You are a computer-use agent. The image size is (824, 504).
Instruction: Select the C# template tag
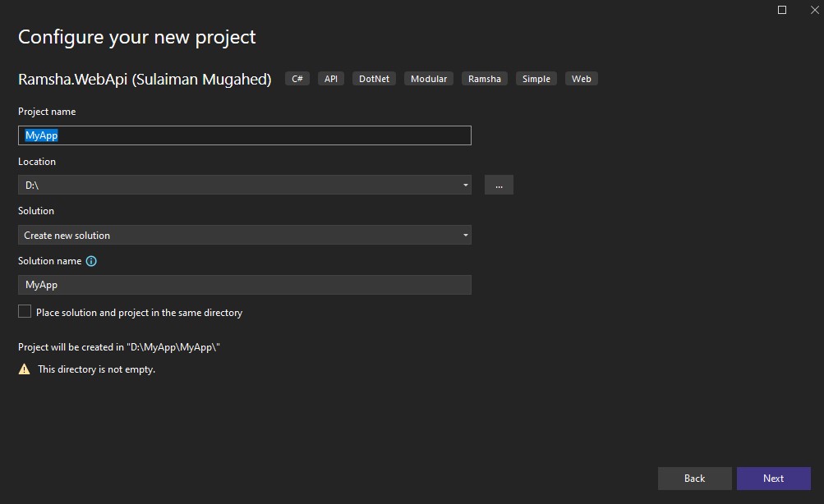coord(296,78)
